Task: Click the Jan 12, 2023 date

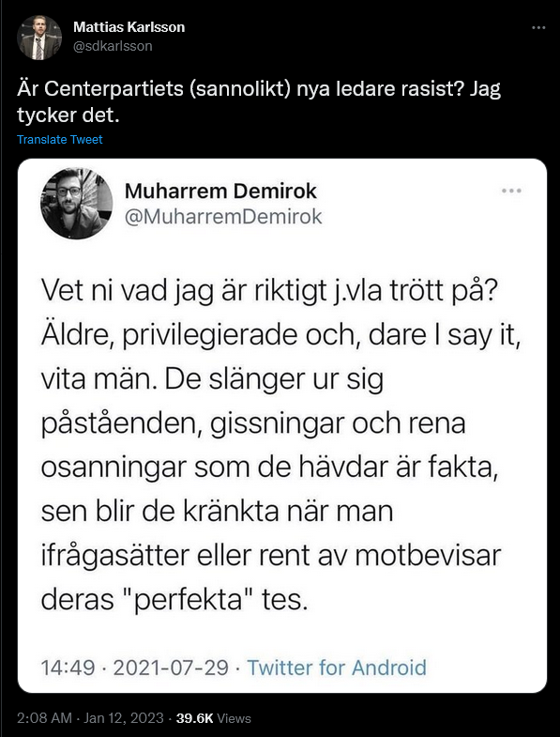Action: point(124,718)
